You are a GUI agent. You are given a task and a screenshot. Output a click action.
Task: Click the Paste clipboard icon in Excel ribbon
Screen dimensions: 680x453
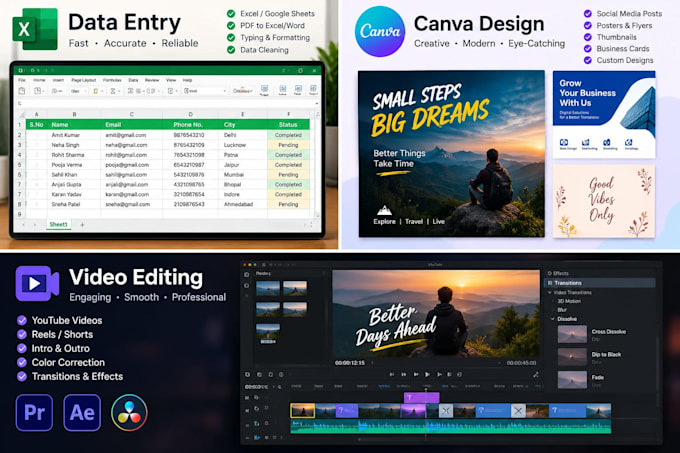22,91
